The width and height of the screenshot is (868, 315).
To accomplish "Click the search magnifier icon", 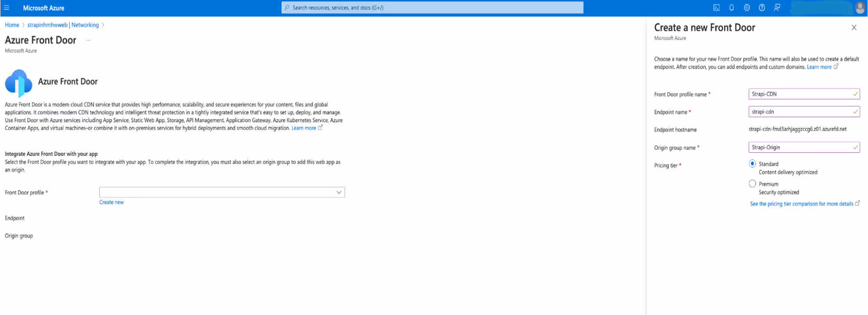I will coord(287,8).
